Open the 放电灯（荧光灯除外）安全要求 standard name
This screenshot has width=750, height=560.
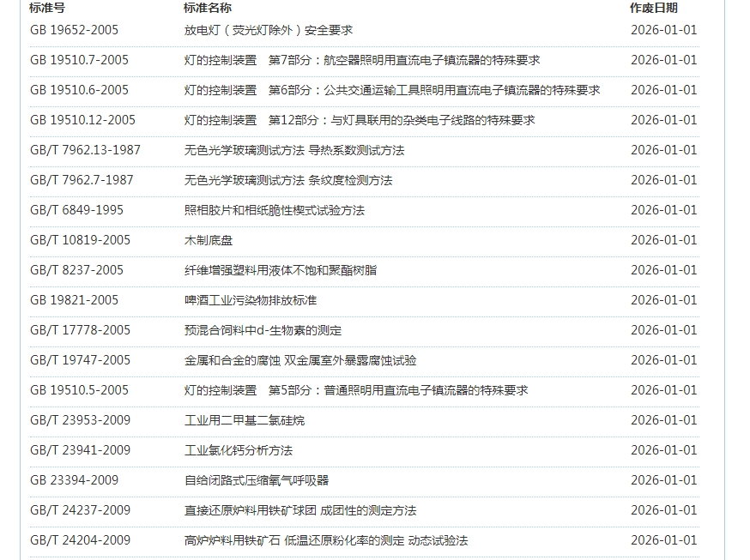[x=269, y=30]
